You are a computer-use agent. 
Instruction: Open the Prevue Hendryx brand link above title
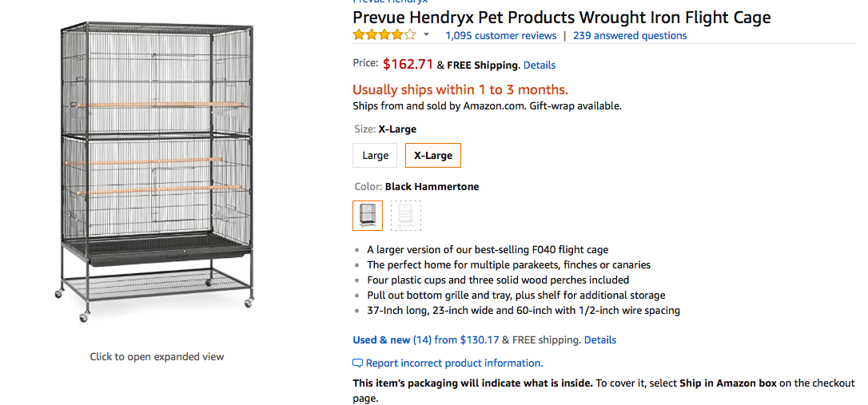point(390,2)
